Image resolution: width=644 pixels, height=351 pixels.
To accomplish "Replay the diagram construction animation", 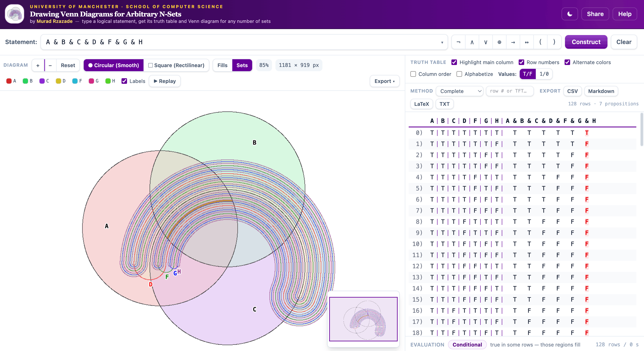I will [x=165, y=81].
